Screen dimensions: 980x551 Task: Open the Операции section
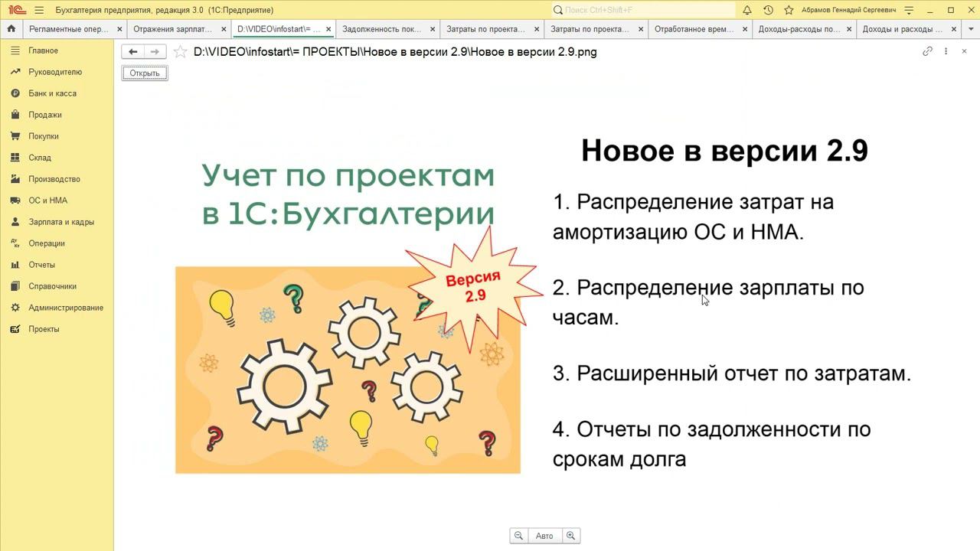pos(57,243)
